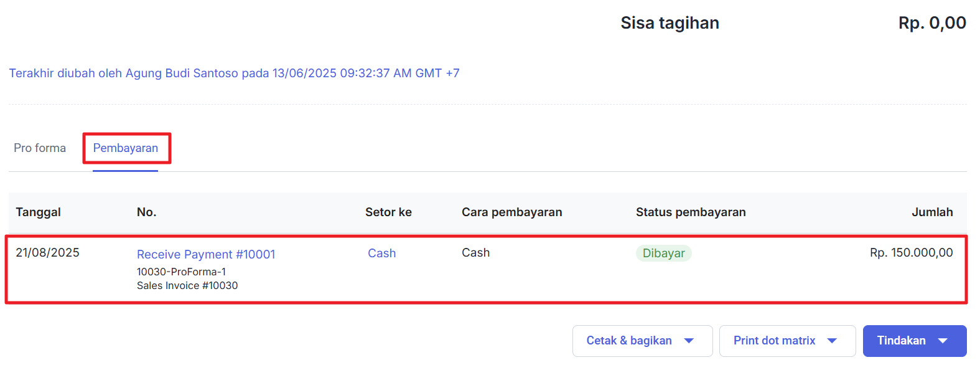Expand the Cetak & bagikan dropdown arrow
Image resolution: width=980 pixels, height=370 pixels.
pyautogui.click(x=689, y=341)
